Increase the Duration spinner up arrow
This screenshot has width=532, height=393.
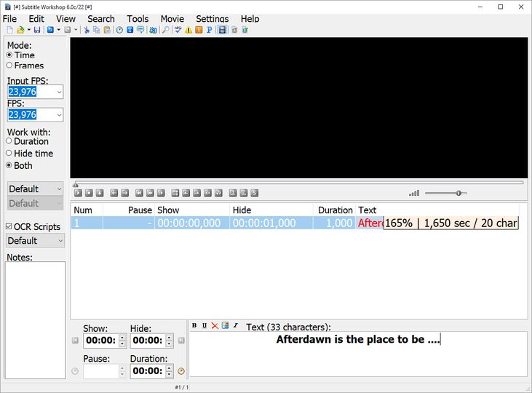169,368
